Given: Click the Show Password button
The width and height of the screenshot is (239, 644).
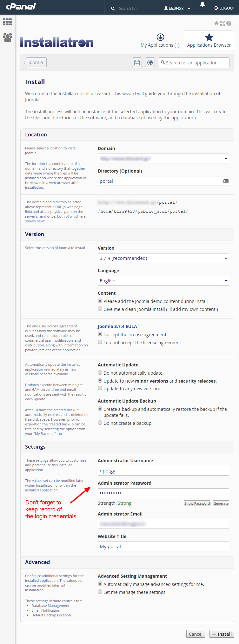Looking at the screenshot, I should click(x=197, y=503).
